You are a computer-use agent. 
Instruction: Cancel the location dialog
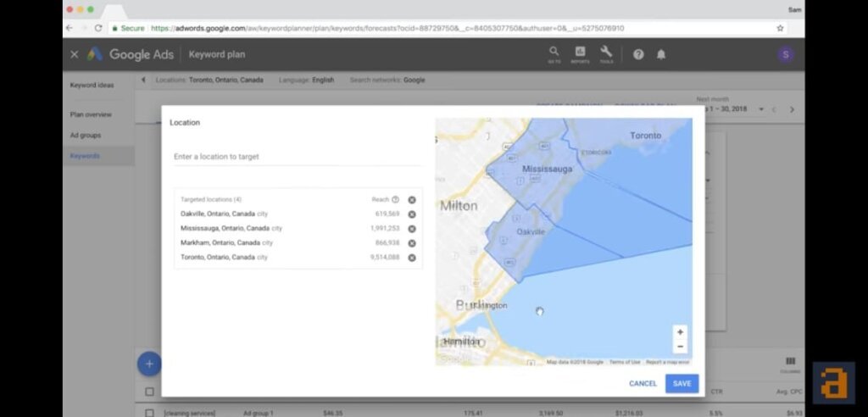tap(643, 383)
